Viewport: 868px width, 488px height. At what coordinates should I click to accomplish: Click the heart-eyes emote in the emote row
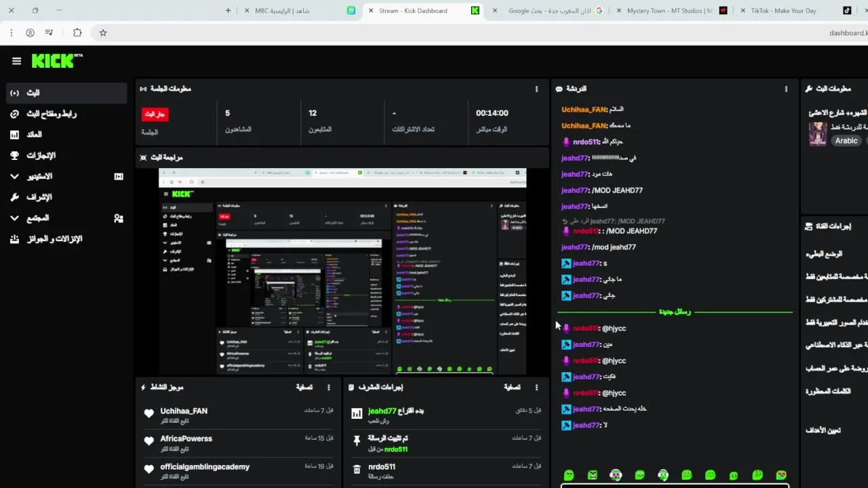[x=781, y=475]
